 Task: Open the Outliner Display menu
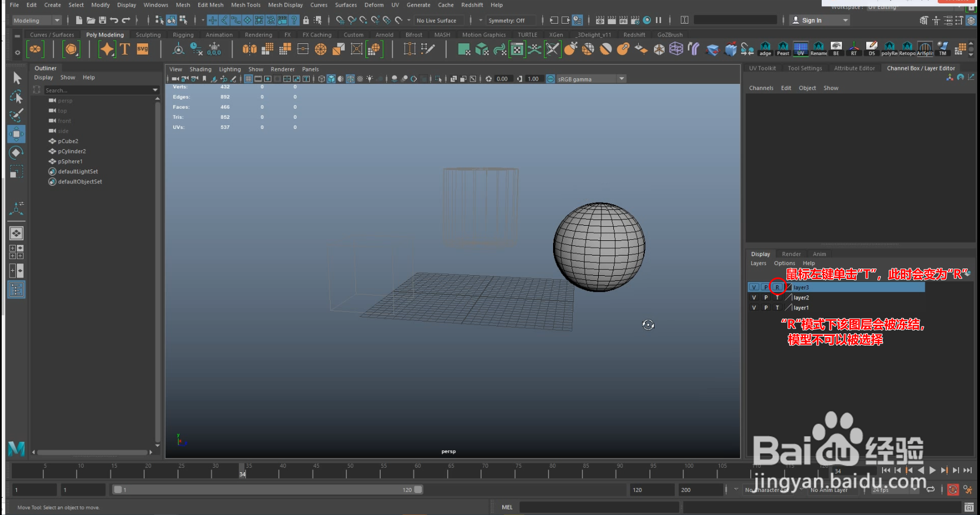[x=43, y=78]
